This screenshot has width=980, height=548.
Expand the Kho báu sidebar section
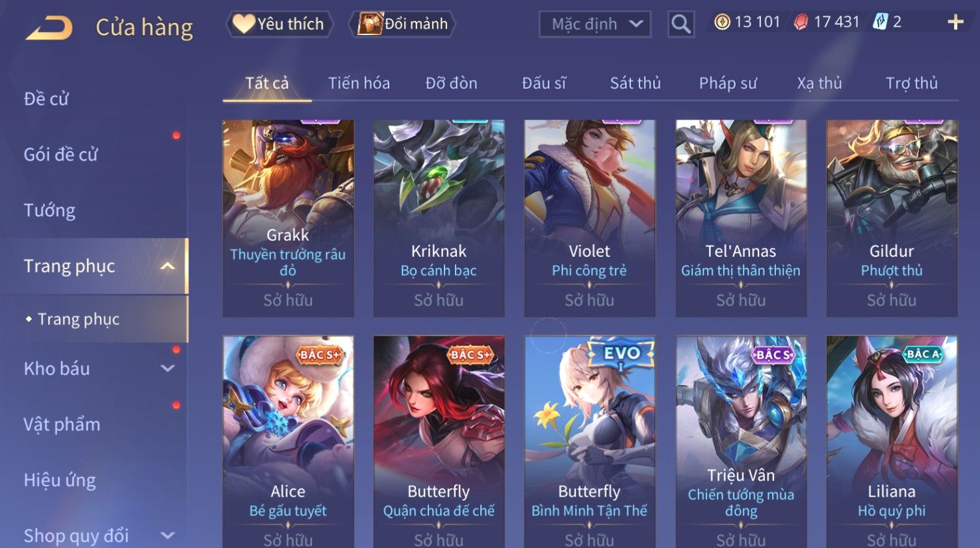168,369
